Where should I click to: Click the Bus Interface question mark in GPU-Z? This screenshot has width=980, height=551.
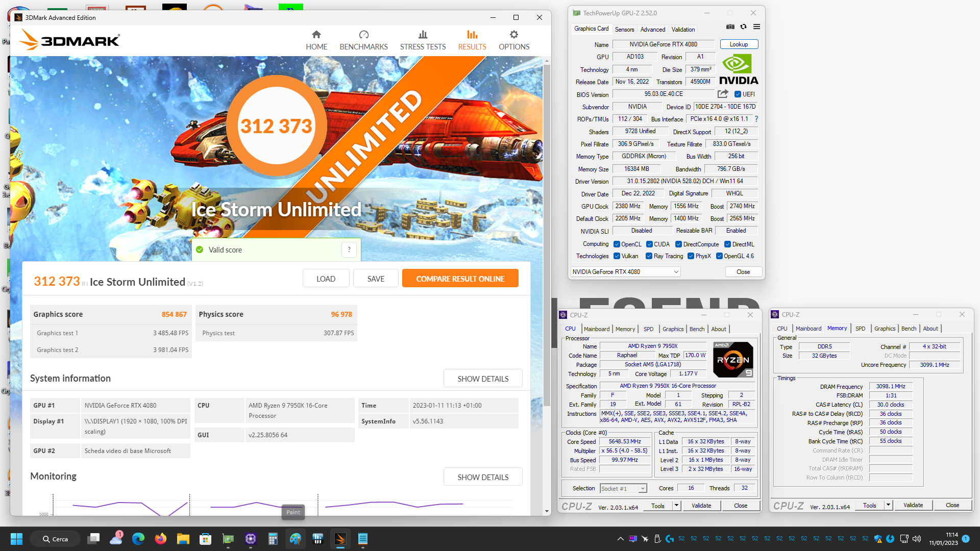click(756, 119)
